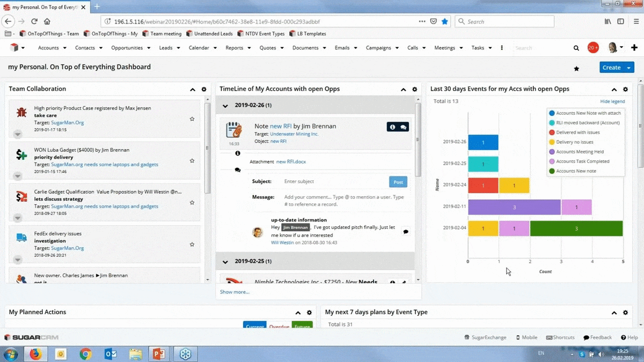644x362 pixels.
Task: Click the Create button
Action: (611, 68)
